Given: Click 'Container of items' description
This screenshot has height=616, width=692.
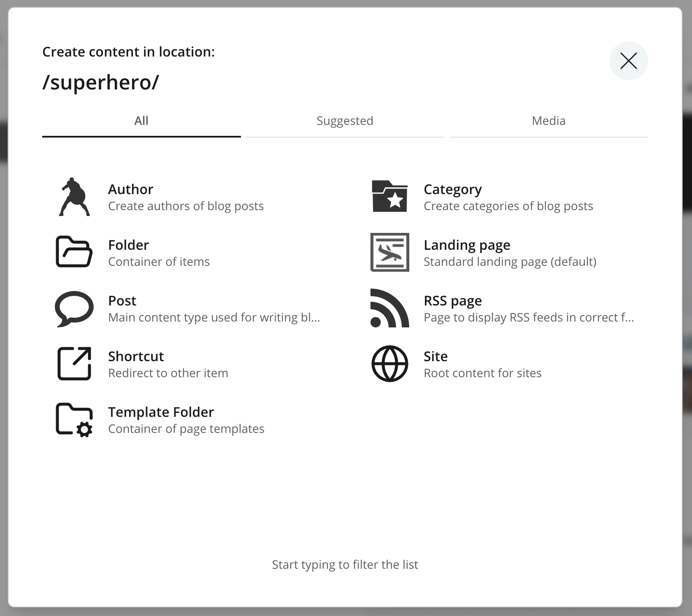Looking at the screenshot, I should 159,262.
